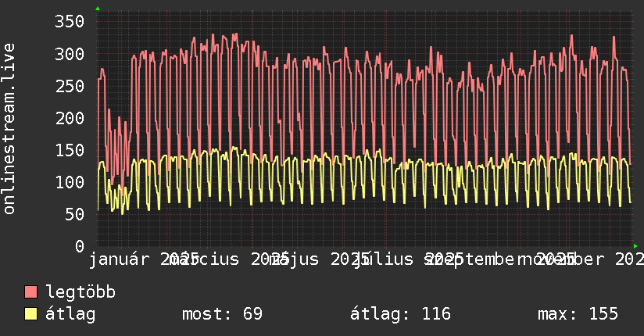Viewport: 644px width, 336px height.
Task: Click the 150 y-axis label
Action: tap(70, 150)
